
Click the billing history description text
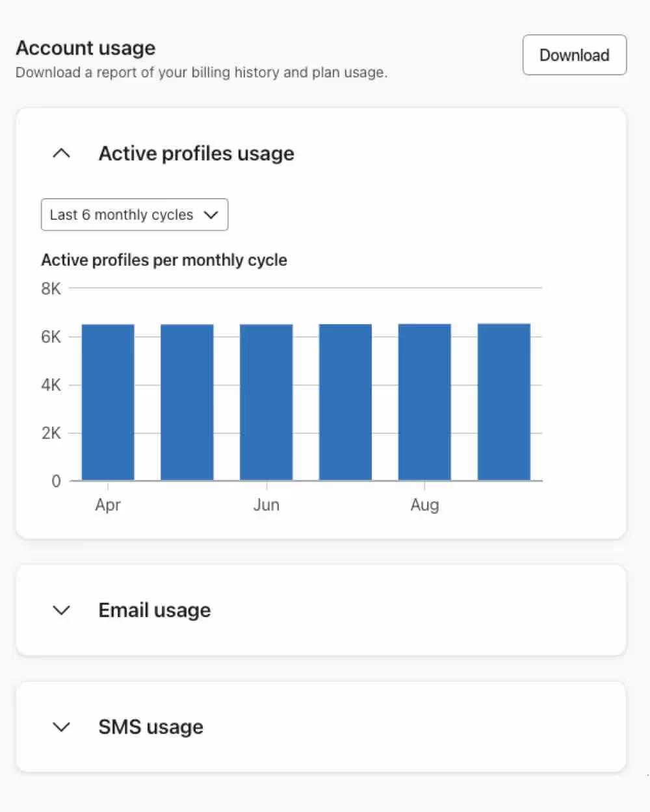click(201, 72)
